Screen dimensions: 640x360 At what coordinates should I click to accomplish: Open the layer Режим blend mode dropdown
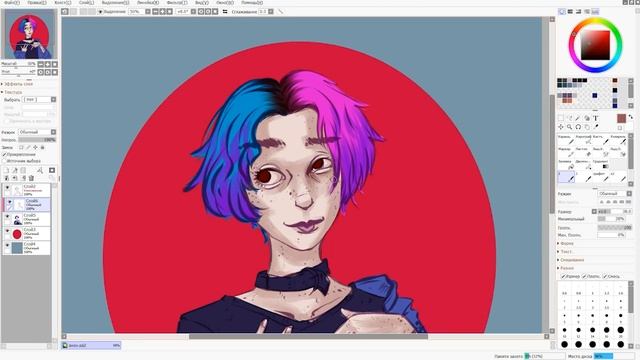(x=38, y=132)
